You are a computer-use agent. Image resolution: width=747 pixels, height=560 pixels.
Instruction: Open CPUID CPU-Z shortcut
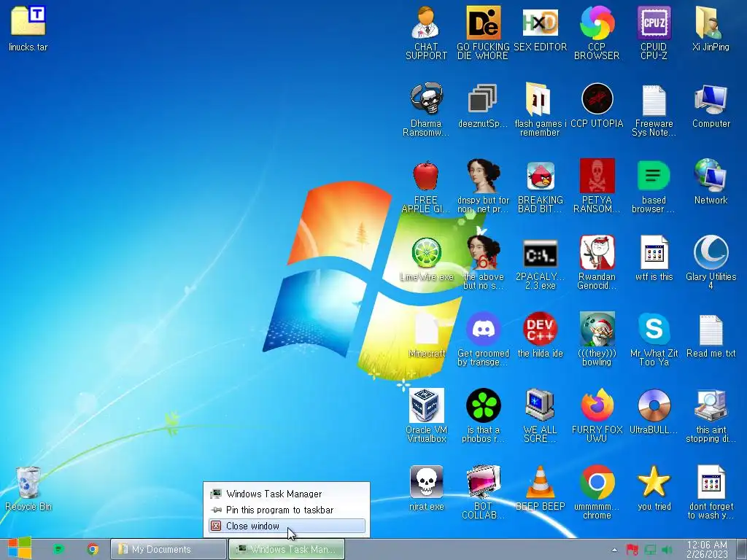click(654, 23)
